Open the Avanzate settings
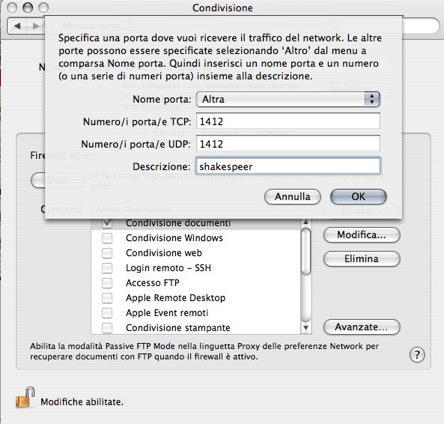The height and width of the screenshot is (424, 444). click(361, 327)
